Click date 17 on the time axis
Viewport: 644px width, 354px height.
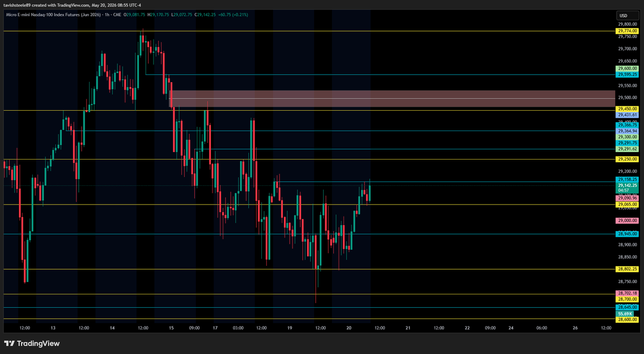(215, 328)
